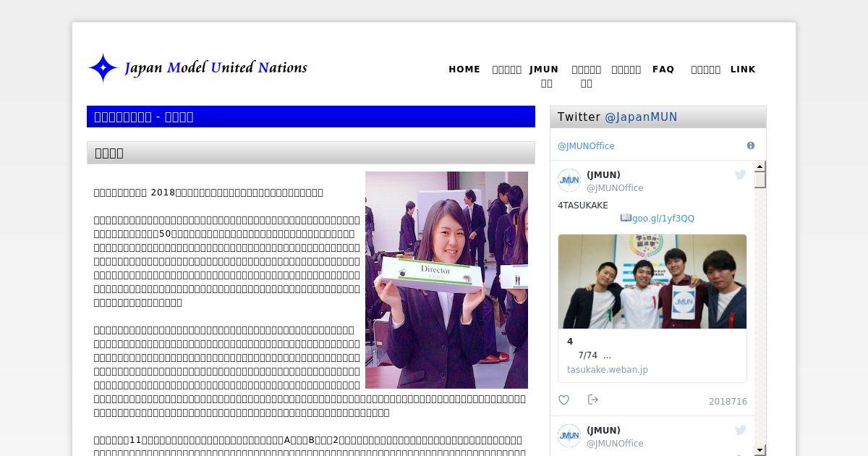Click the @JMUNOffice handle on second tweet
Screen dimensions: 868x456
pyautogui.click(x=615, y=444)
